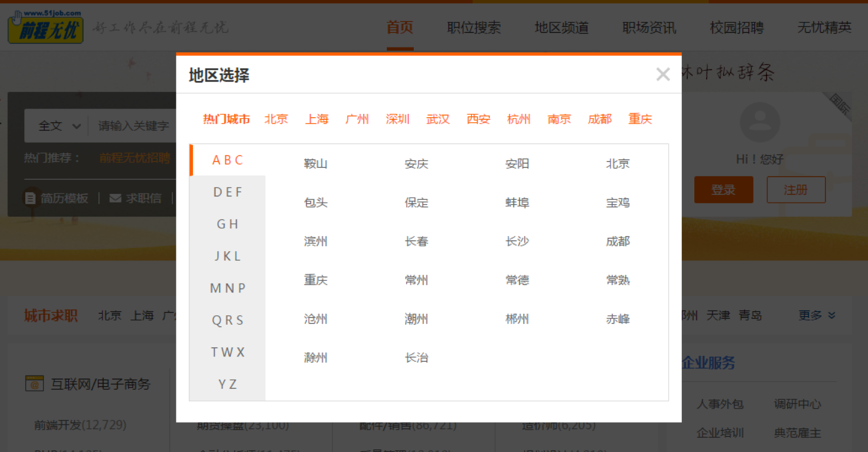Viewport: 868px width, 452px height.
Task: Expand 更多 cities chevron
Action: coord(831,315)
